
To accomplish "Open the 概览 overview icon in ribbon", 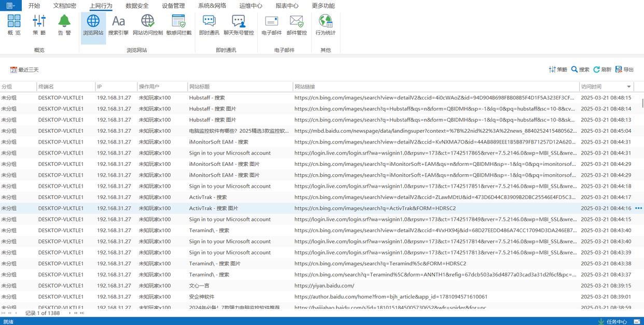I will 14,25.
